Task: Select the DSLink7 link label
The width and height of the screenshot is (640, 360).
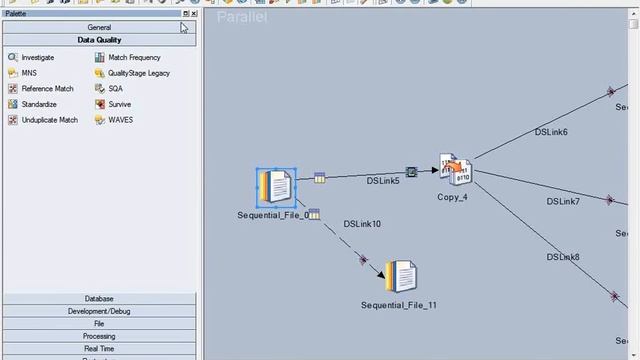Action: pos(563,201)
